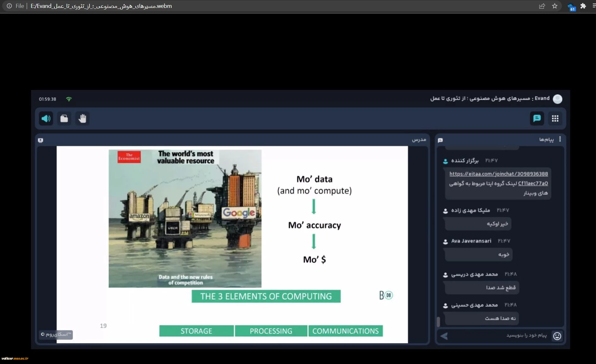Viewport: 596px width, 364px height.
Task: Click the chat bubble icon in messages header
Action: click(440, 140)
